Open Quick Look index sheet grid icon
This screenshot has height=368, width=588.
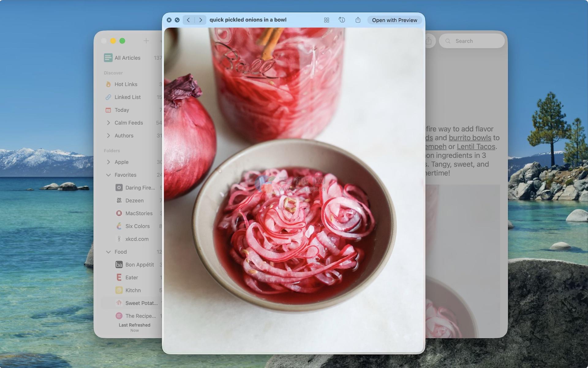coord(326,20)
